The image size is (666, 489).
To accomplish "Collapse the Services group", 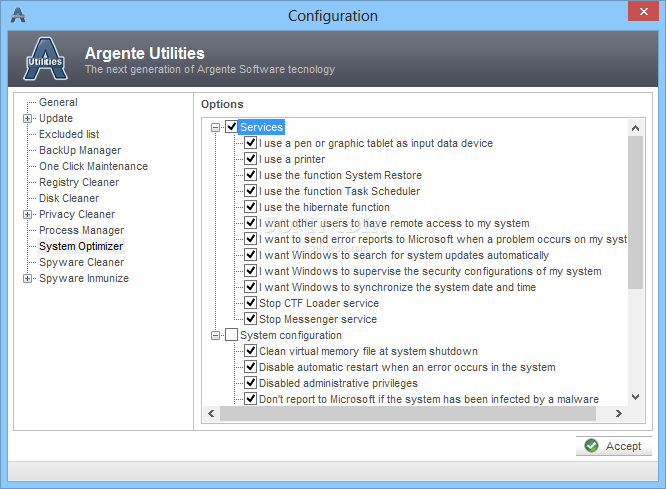I will [215, 127].
